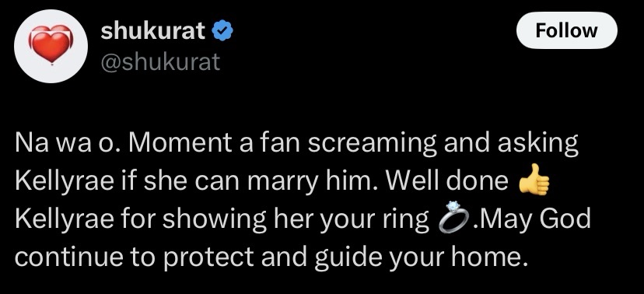Click the diamond ring emoji

453,218
